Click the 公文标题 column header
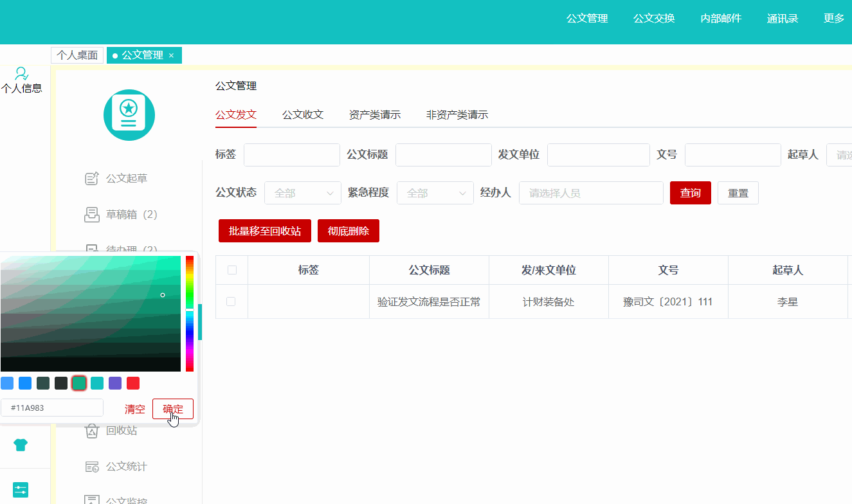 (x=429, y=270)
